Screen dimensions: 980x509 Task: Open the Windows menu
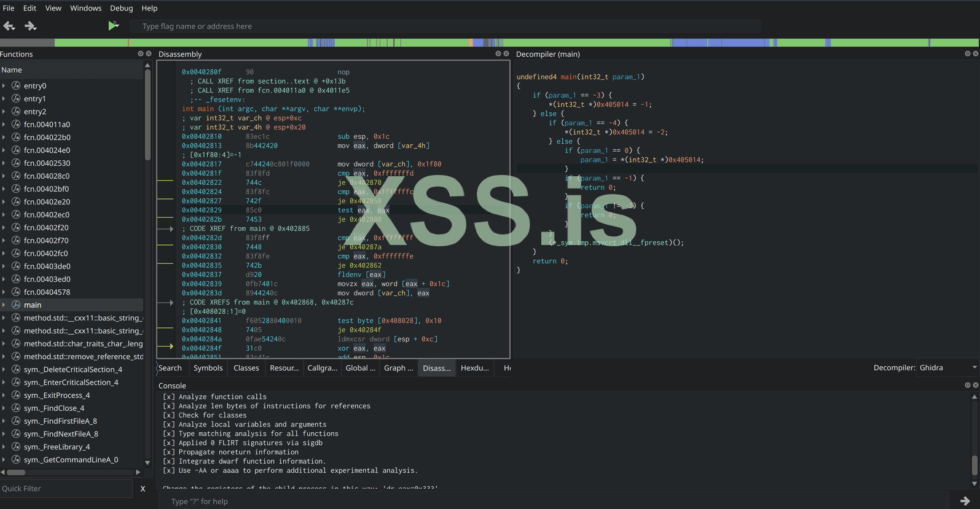(x=85, y=8)
